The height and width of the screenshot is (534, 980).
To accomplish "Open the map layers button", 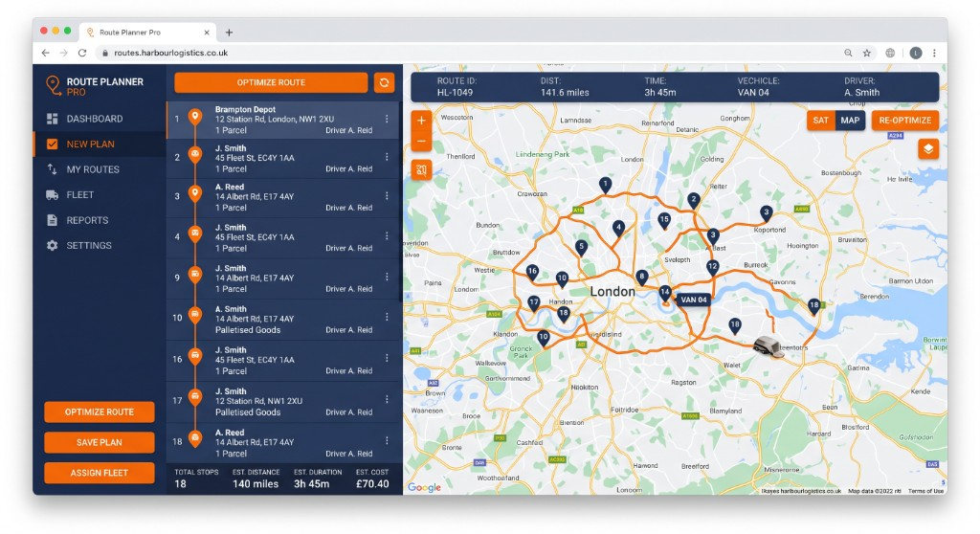I will pyautogui.click(x=928, y=149).
